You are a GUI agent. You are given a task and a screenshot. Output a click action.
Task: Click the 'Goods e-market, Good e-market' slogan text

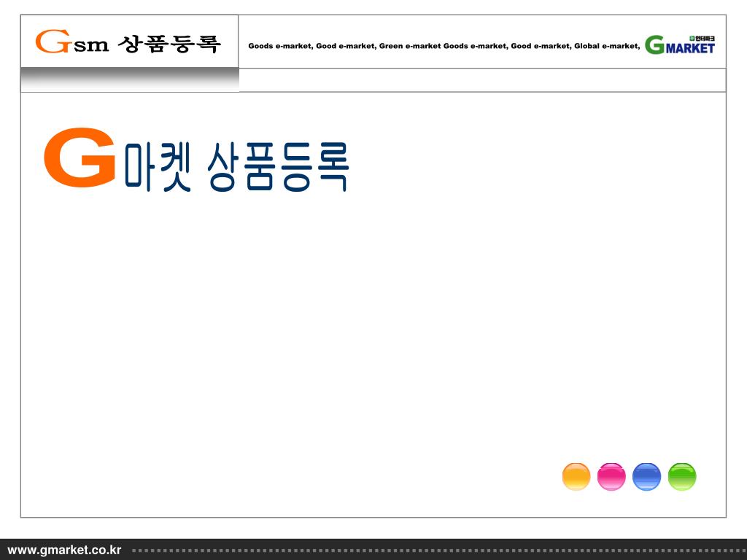click(x=444, y=46)
